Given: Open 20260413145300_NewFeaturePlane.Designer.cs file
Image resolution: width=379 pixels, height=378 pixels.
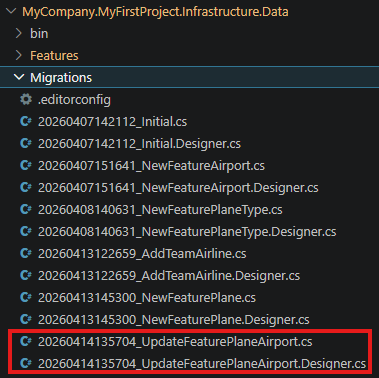Looking at the screenshot, I should tap(174, 320).
